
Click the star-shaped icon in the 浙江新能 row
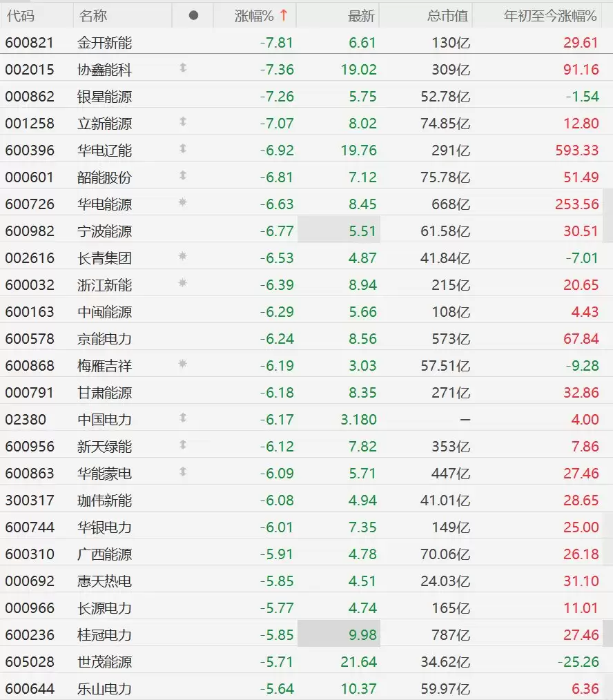(x=183, y=283)
